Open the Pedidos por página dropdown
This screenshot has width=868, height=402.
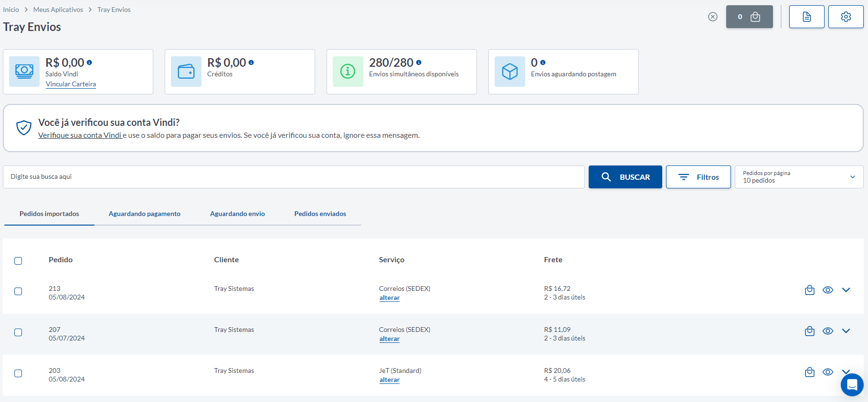click(799, 177)
